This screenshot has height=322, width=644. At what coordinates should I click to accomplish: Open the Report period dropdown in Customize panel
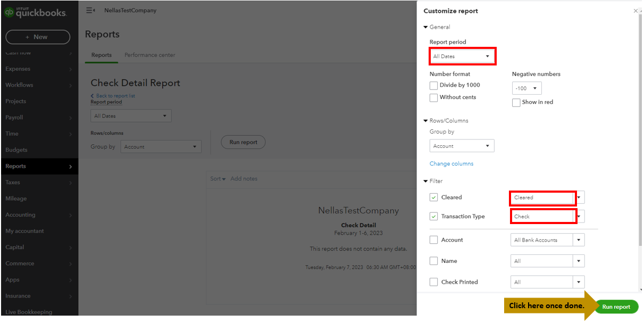(x=462, y=56)
